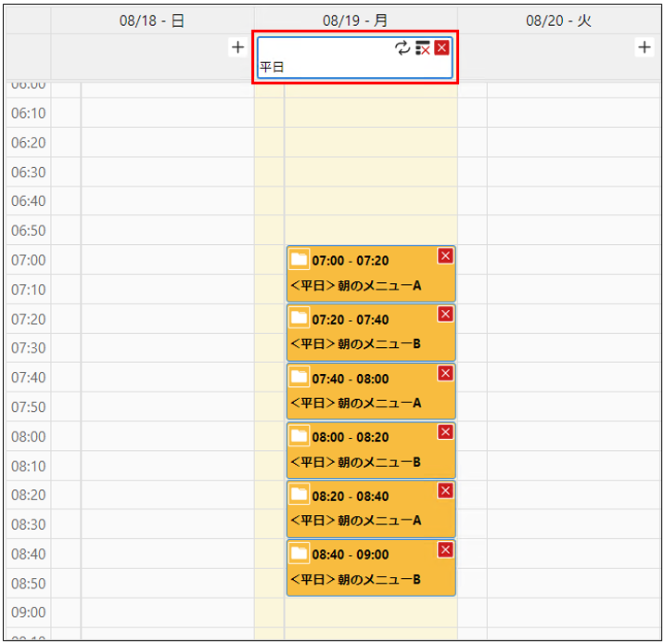Select 朝のメニューB text in 08:40 entry
The width and height of the screenshot is (665, 644).
379,579
